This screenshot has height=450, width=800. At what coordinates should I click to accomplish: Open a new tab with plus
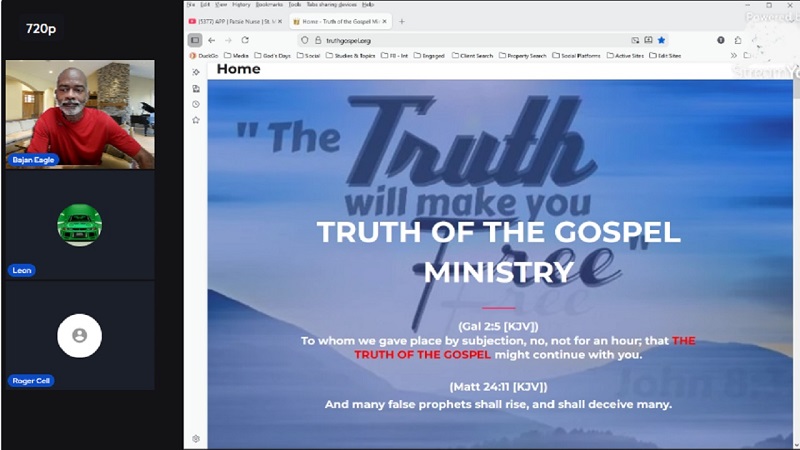[x=402, y=21]
